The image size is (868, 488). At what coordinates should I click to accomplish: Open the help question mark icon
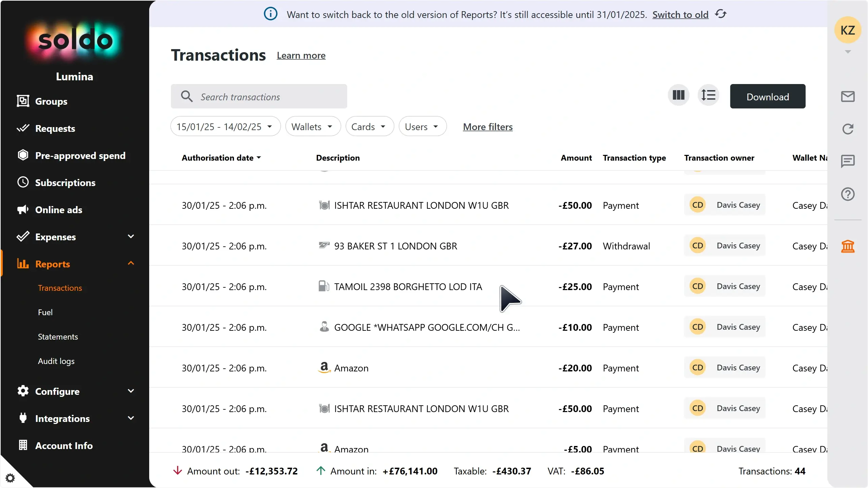pyautogui.click(x=848, y=194)
